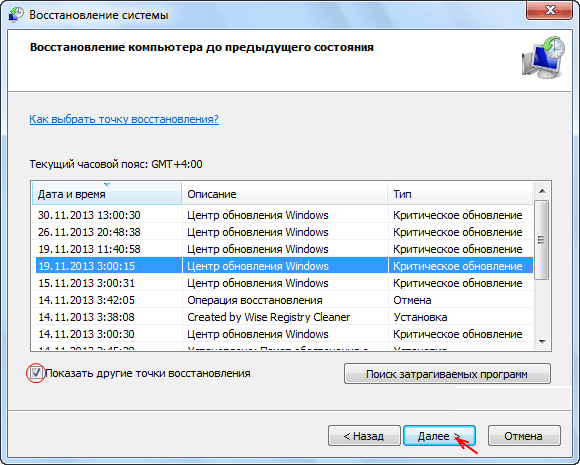
Task: Toggle 'Показать другие точки восстановления' checkbox
Action: [x=36, y=373]
